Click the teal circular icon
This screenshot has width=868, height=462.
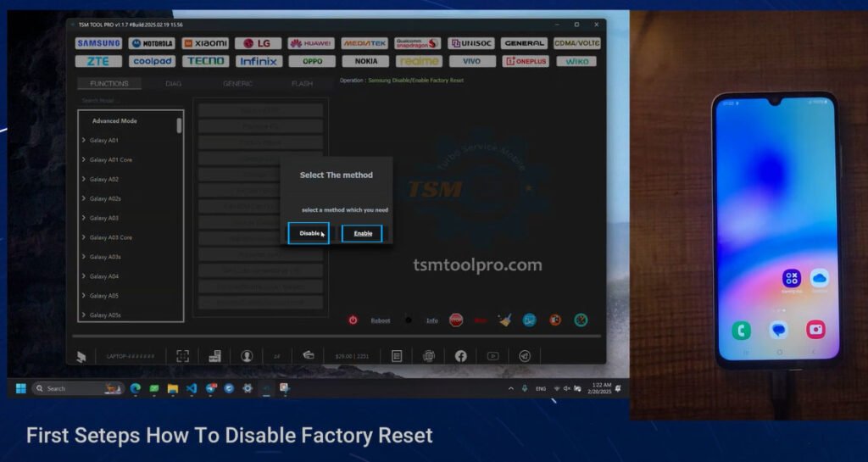pyautogui.click(x=581, y=320)
